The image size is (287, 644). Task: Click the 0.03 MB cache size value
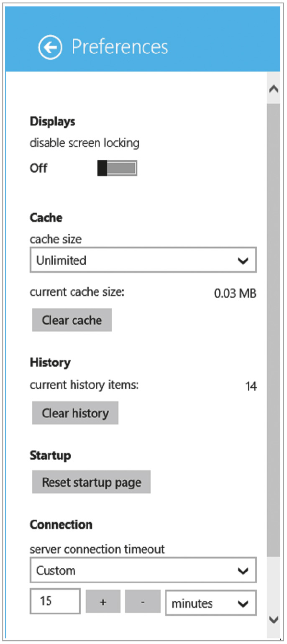[x=235, y=294]
